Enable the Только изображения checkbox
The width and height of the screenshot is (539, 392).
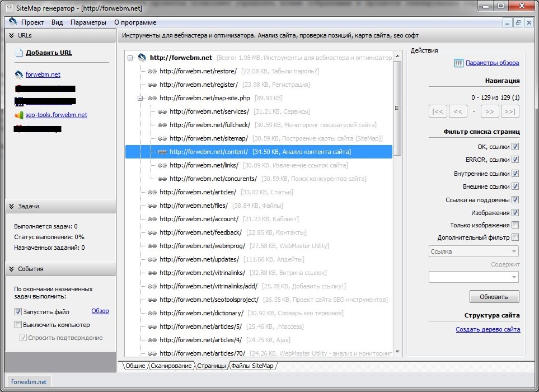pos(515,225)
